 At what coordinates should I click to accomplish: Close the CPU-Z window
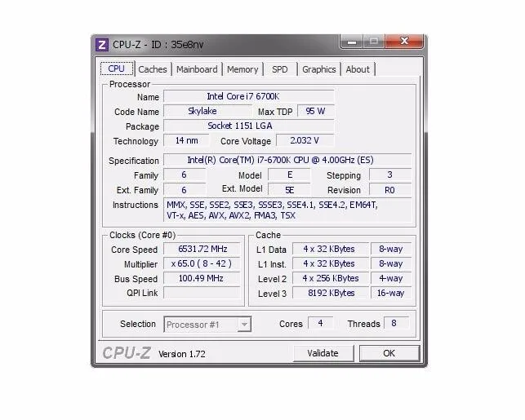click(404, 42)
